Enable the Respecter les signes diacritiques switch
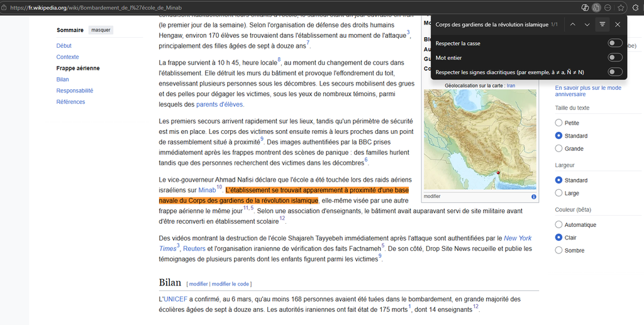 (x=615, y=72)
